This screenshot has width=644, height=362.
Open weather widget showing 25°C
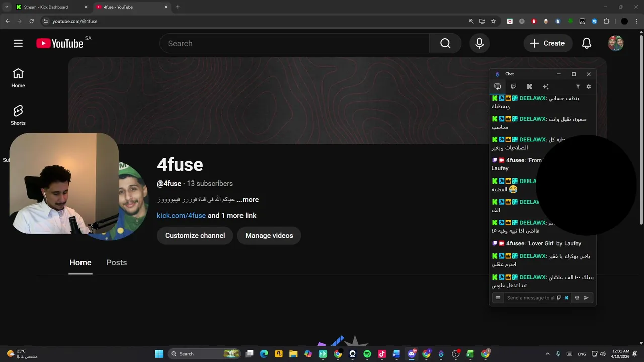[22, 354]
